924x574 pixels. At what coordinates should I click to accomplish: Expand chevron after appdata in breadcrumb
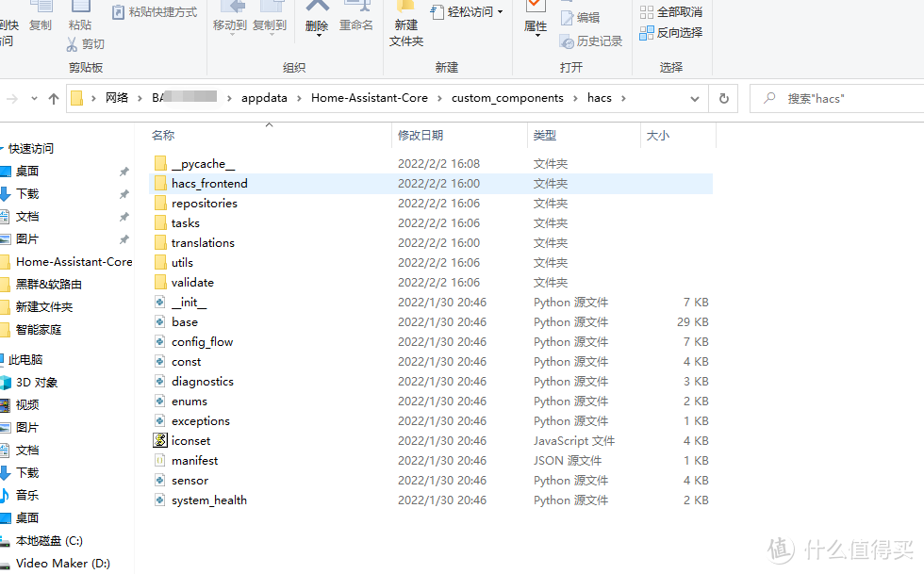click(300, 98)
